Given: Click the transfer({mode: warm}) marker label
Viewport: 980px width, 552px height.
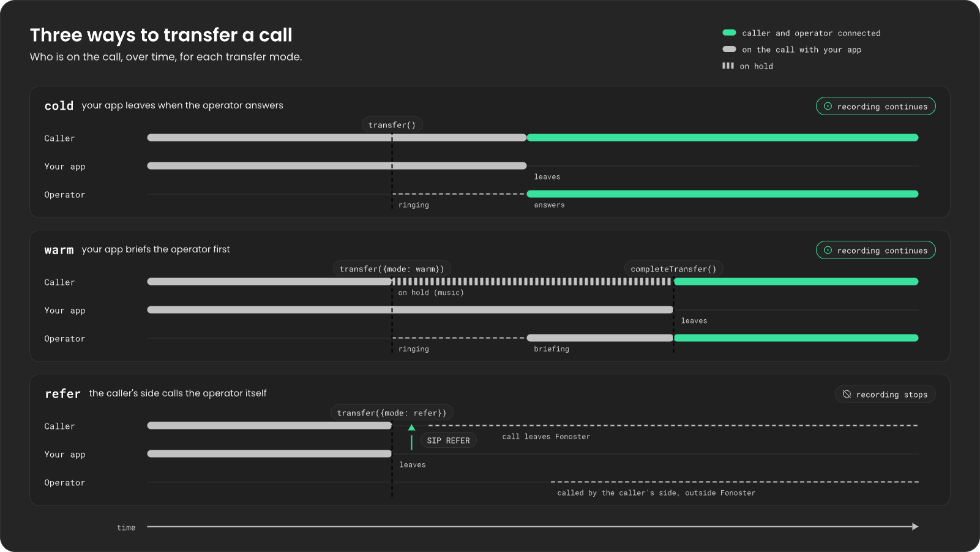Looking at the screenshot, I should pyautogui.click(x=392, y=269).
